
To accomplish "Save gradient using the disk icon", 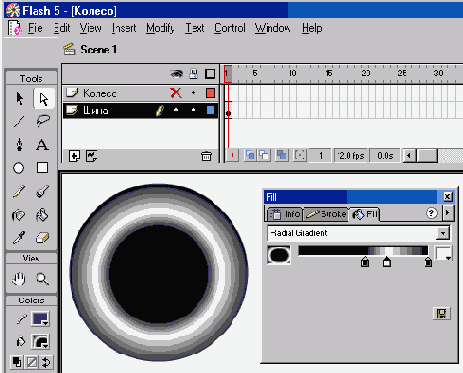I will [442, 313].
